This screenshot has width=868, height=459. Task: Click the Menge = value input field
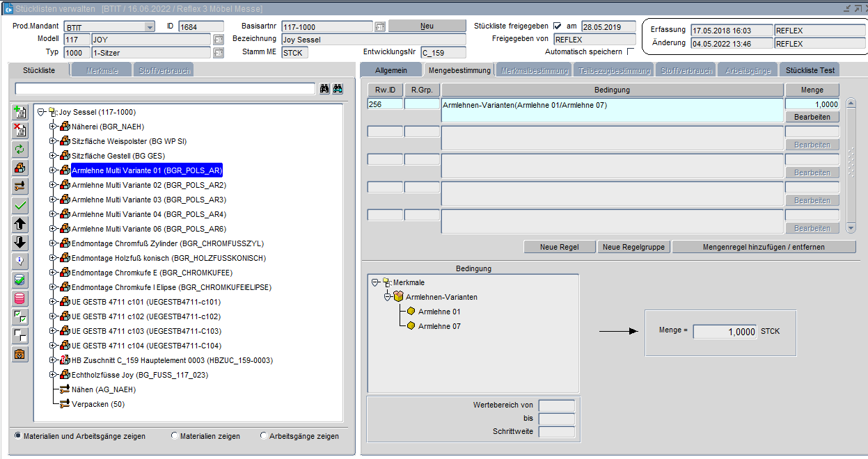(725, 332)
